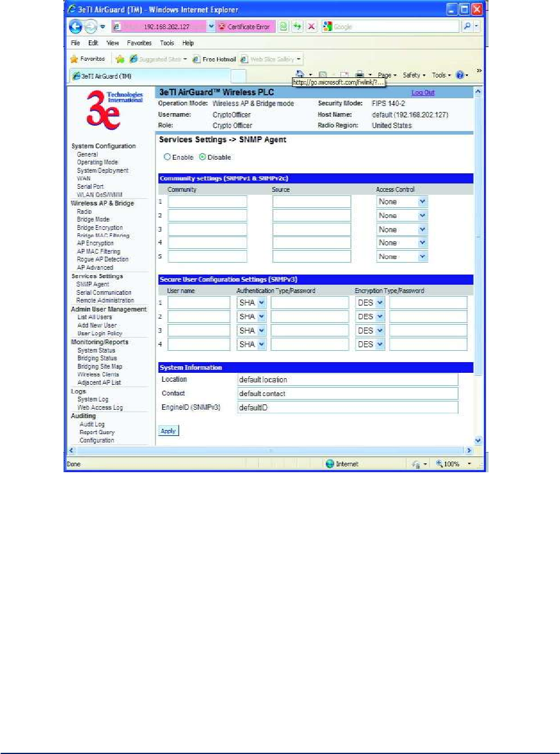Select the Disable radio button
Image resolution: width=560 pixels, height=754 pixels.
[x=202, y=157]
